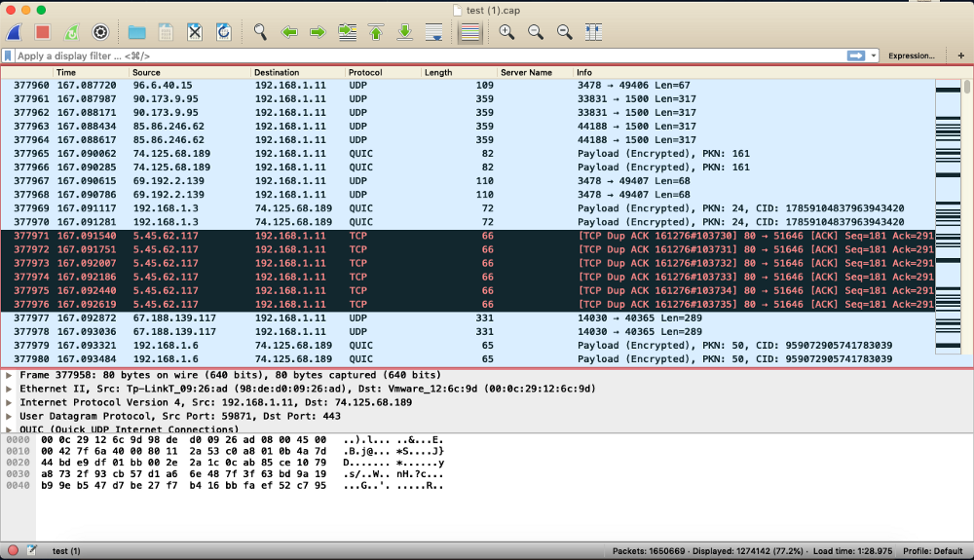Reload the current capture file
Screen dimensions: 974x560
pyautogui.click(x=223, y=32)
